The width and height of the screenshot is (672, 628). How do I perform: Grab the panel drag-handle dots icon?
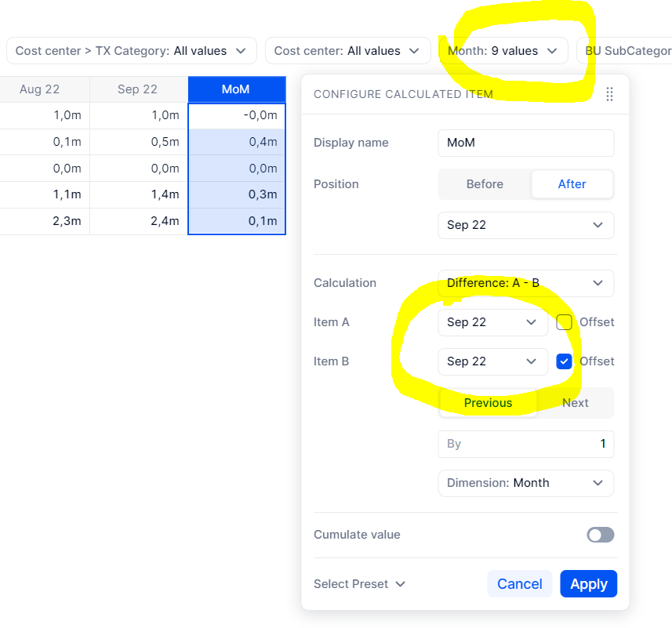(x=609, y=94)
